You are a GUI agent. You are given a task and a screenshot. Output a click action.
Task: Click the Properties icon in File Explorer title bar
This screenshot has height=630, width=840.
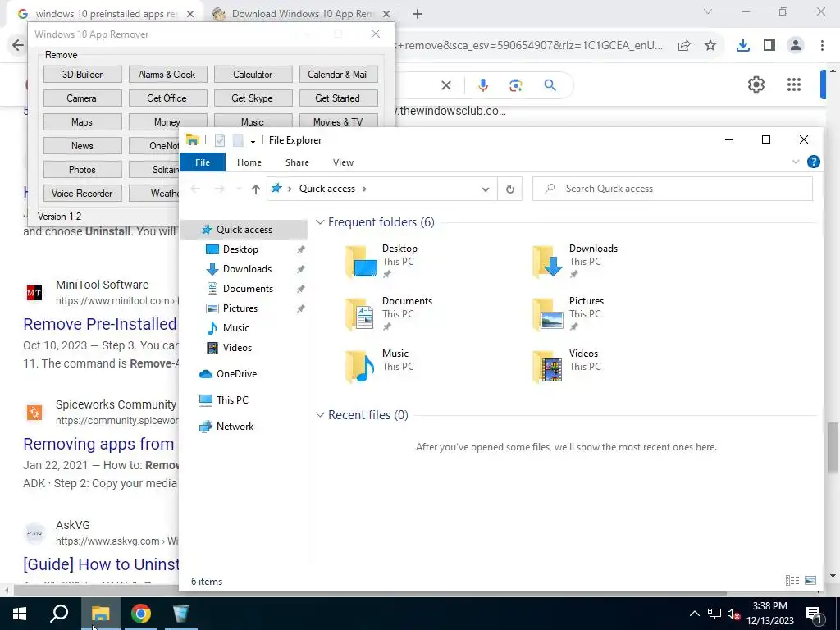coord(220,140)
